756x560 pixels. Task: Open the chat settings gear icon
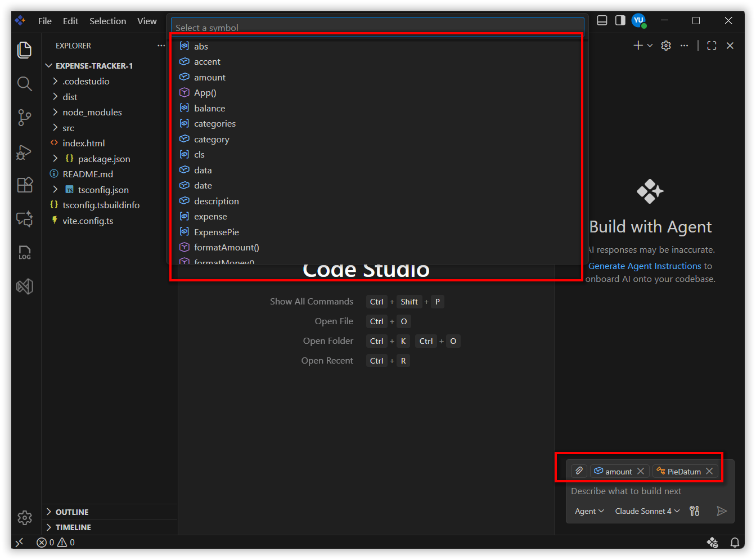point(666,46)
